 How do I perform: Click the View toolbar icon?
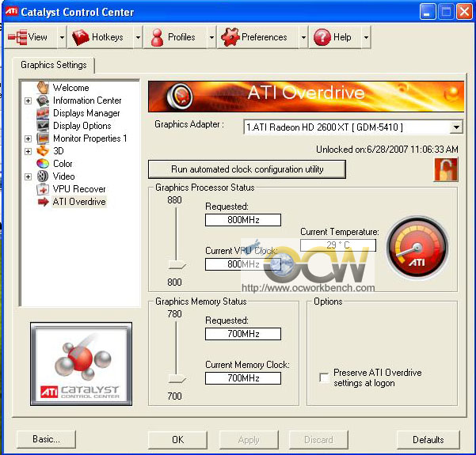(17, 37)
